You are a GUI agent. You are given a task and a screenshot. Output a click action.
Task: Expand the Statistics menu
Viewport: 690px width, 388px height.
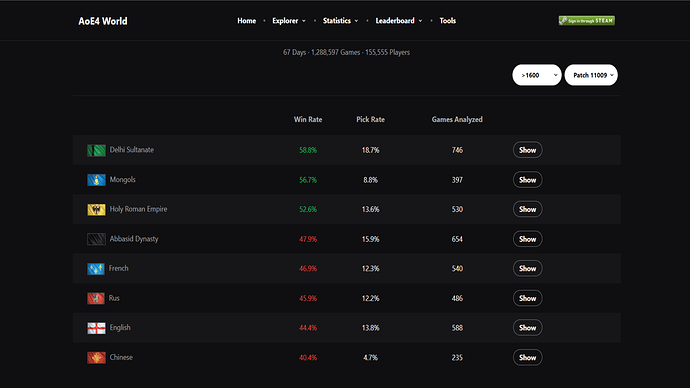(340, 21)
